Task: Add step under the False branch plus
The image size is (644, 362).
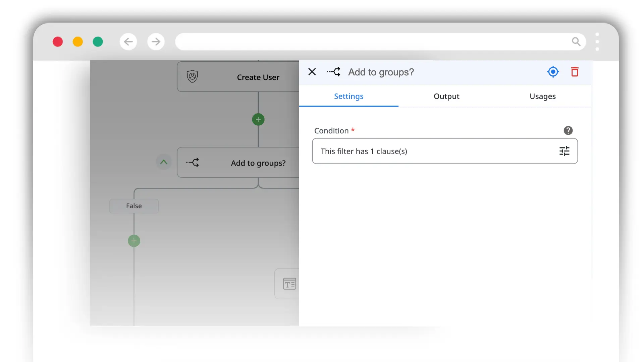Action: point(134,241)
